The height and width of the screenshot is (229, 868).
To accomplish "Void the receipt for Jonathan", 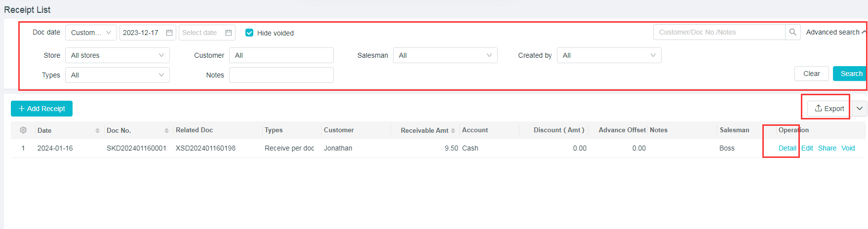I will (848, 148).
